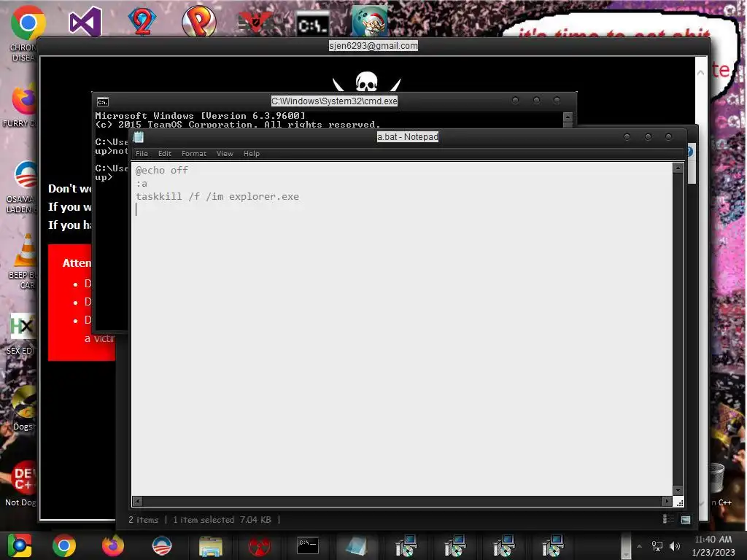This screenshot has height=560, width=747.
Task: Open File Explorer from the taskbar
Action: click(211, 546)
